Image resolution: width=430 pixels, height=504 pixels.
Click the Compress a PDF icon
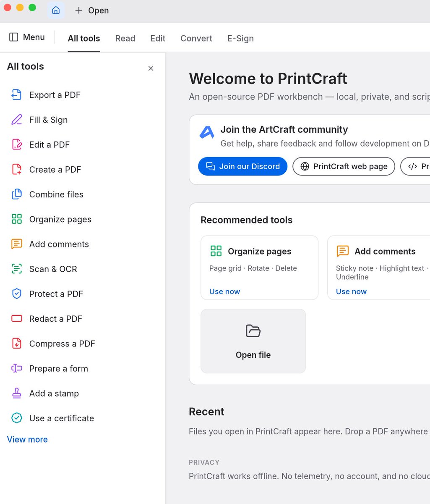16,344
